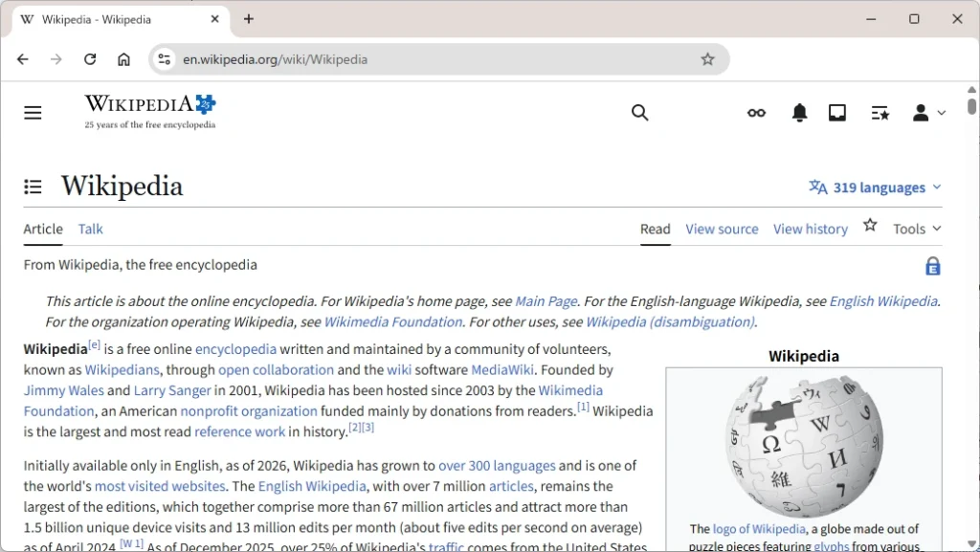Open the Jimmy Wales link
The height and width of the screenshot is (552, 980).
click(64, 390)
